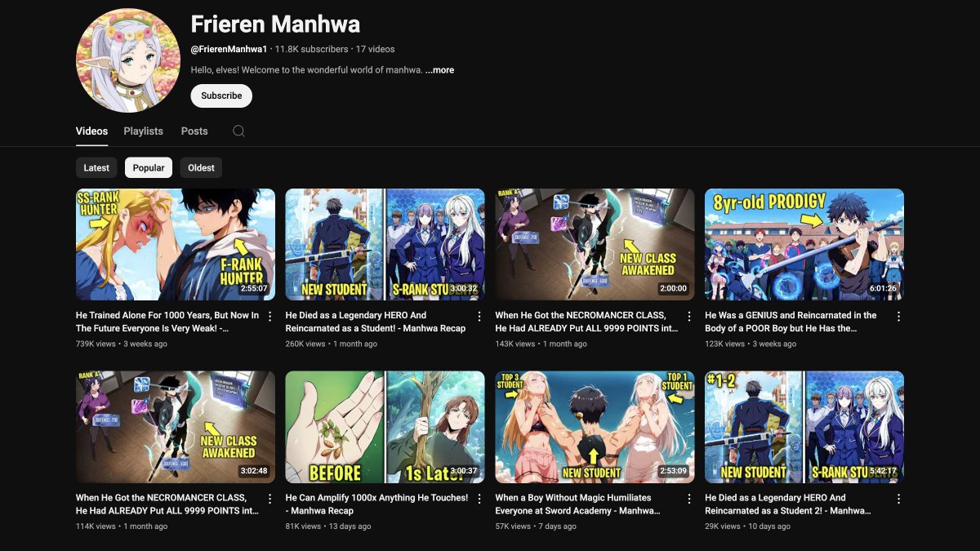The width and height of the screenshot is (980, 551).
Task: Sort videos by Latest
Action: tap(96, 167)
